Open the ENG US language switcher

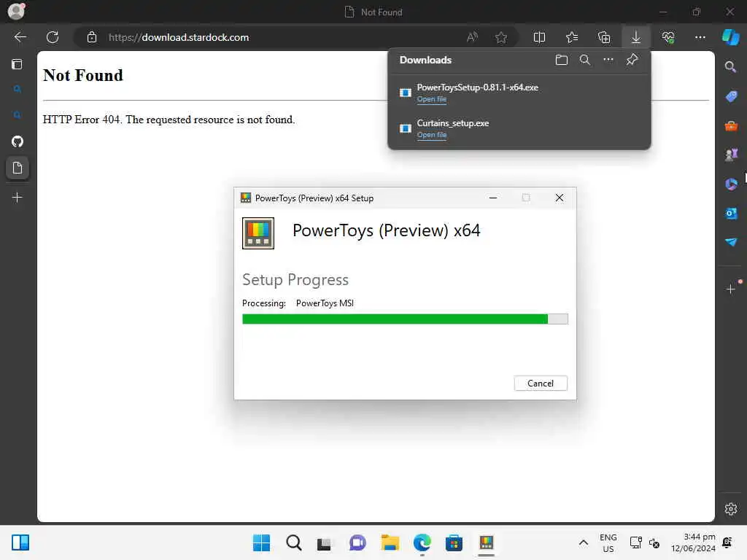click(x=608, y=542)
